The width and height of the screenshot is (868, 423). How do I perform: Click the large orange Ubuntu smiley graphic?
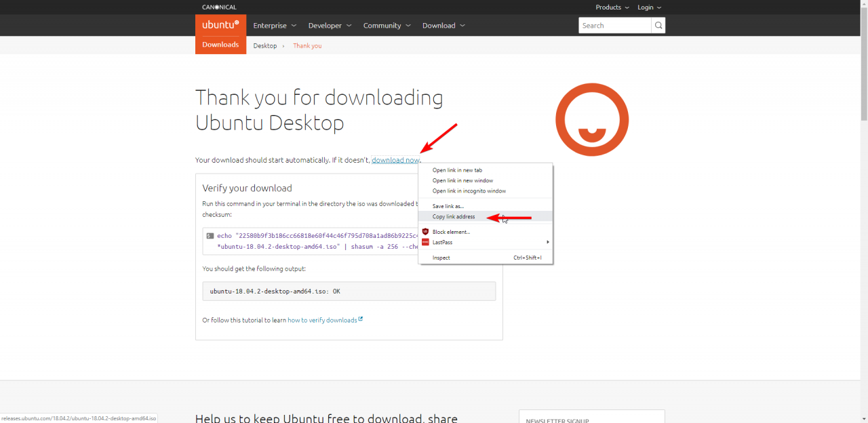click(592, 120)
